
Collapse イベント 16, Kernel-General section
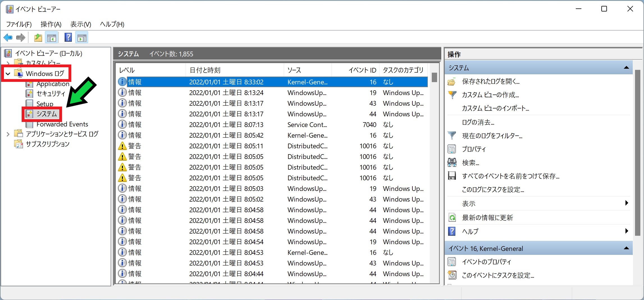[x=626, y=248]
